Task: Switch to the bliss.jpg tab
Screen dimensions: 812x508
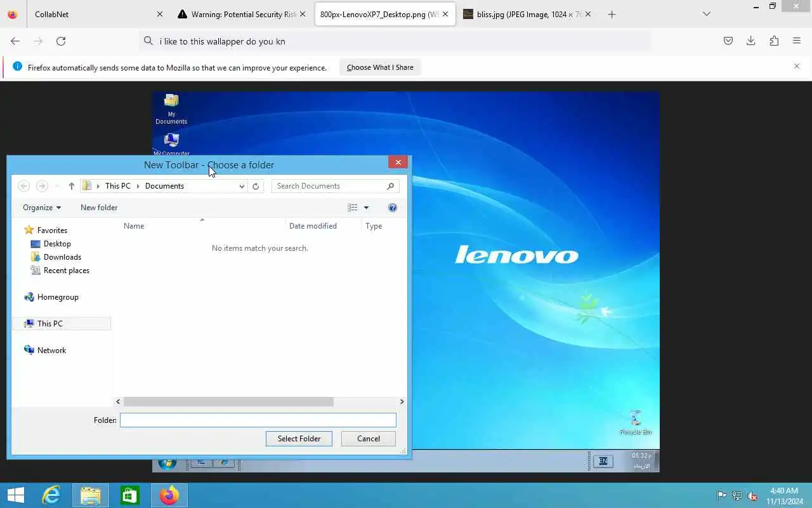Action: tap(528, 14)
